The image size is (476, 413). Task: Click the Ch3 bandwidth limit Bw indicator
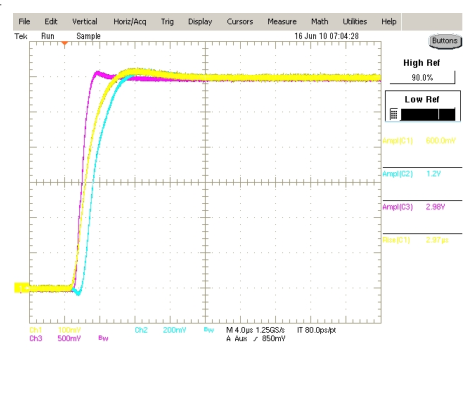pos(103,338)
